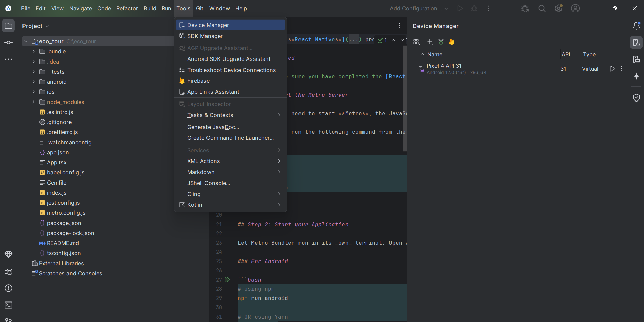
Task: Open the Terminal tool window icon
Action: [x=9, y=305]
